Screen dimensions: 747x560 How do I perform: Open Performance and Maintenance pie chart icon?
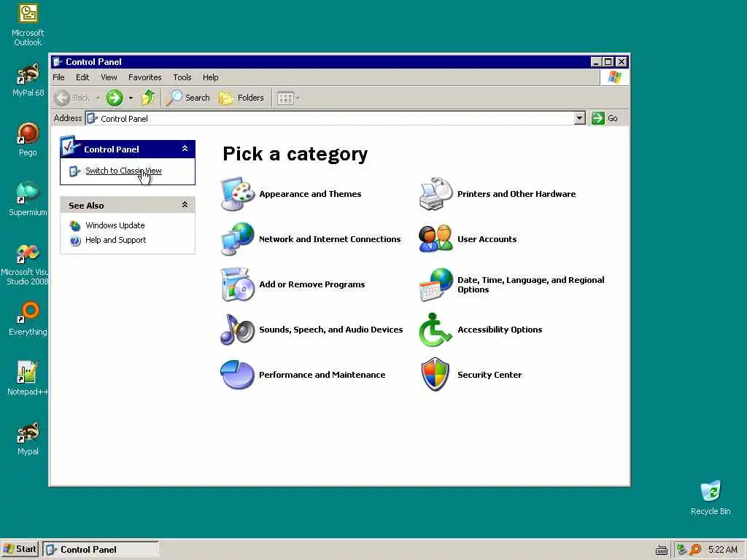tap(237, 375)
